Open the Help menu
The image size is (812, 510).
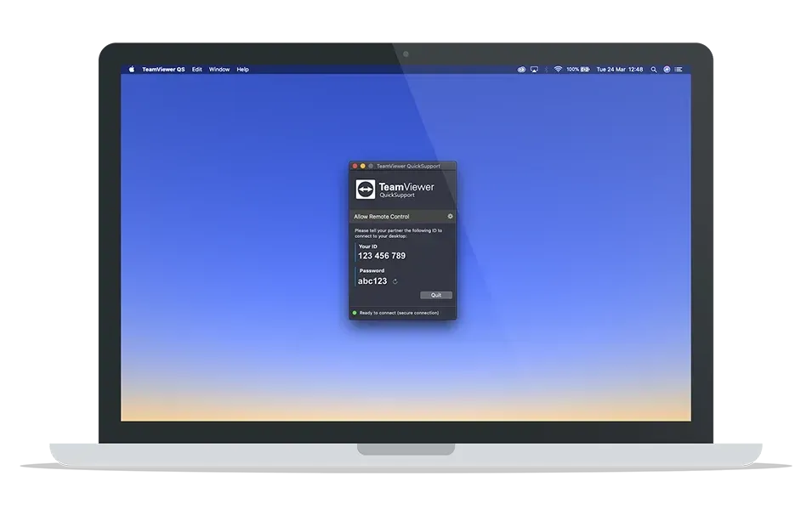pos(241,69)
